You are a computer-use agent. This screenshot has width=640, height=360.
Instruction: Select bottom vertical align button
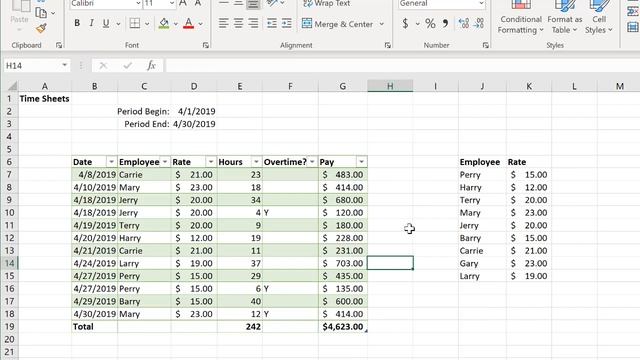[253, 4]
